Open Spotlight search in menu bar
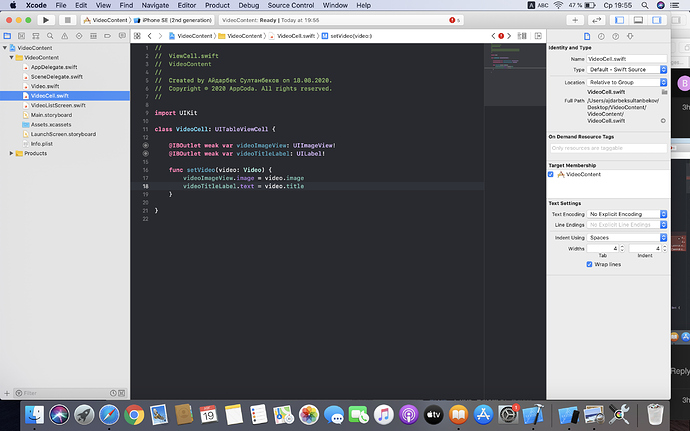 (645, 5)
